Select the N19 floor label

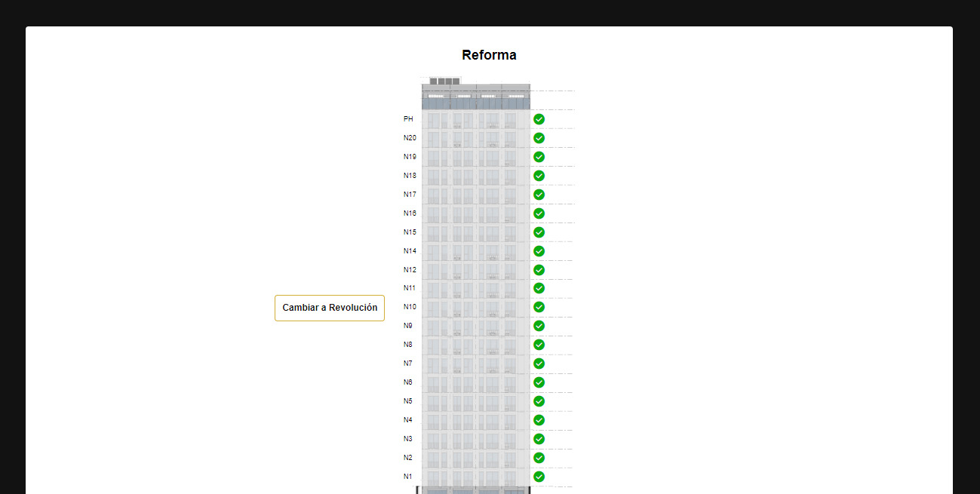[x=410, y=157]
